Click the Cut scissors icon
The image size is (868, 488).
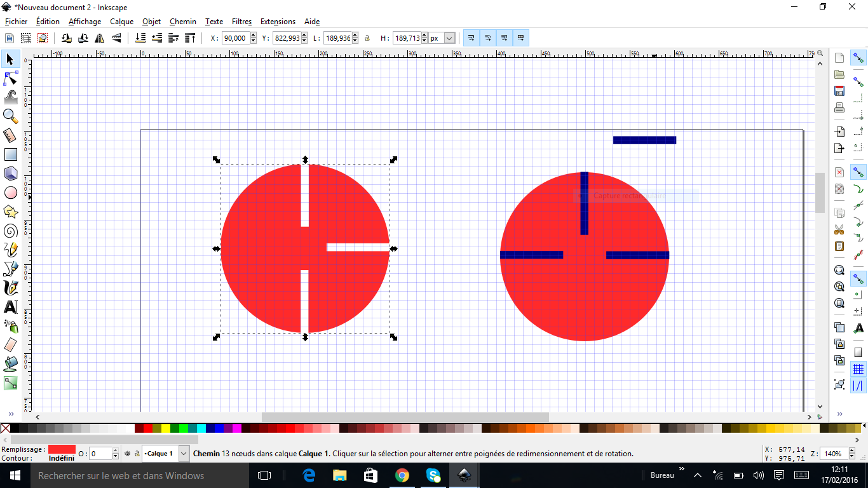coord(839,229)
